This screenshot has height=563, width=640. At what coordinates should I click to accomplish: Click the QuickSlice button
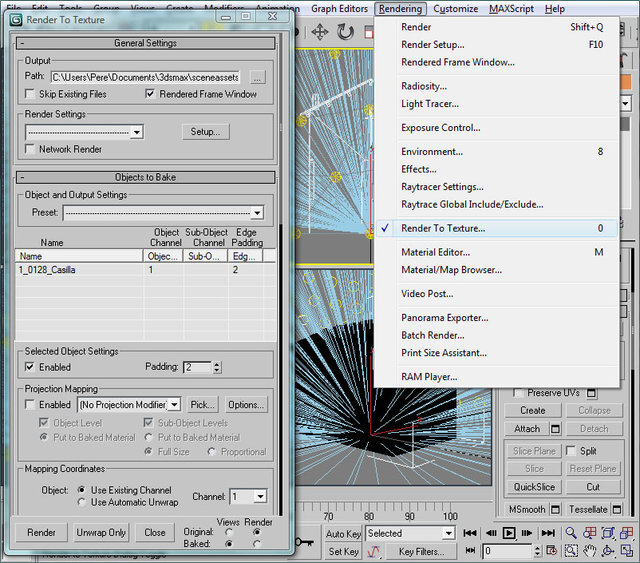(534, 487)
